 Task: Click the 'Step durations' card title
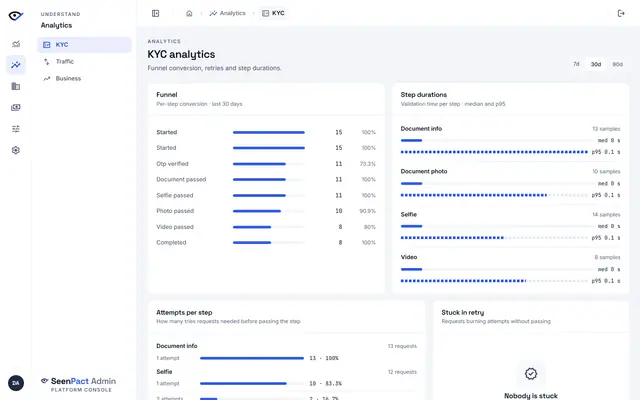pyautogui.click(x=424, y=95)
